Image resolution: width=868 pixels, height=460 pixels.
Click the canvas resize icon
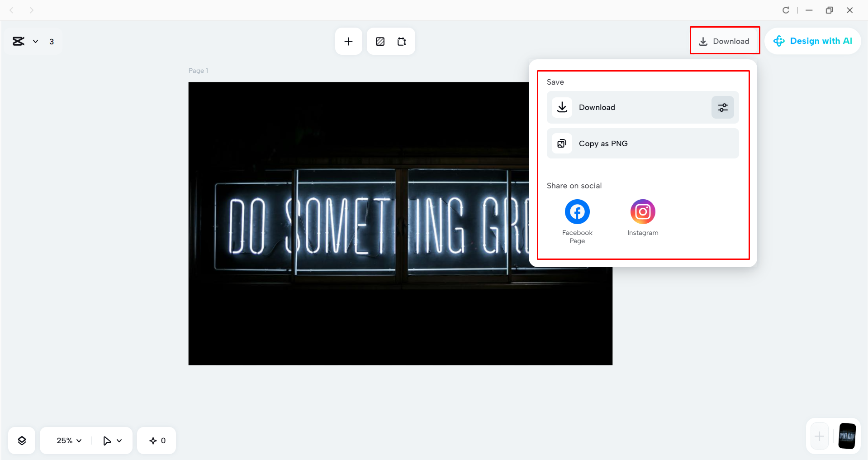pyautogui.click(x=402, y=41)
